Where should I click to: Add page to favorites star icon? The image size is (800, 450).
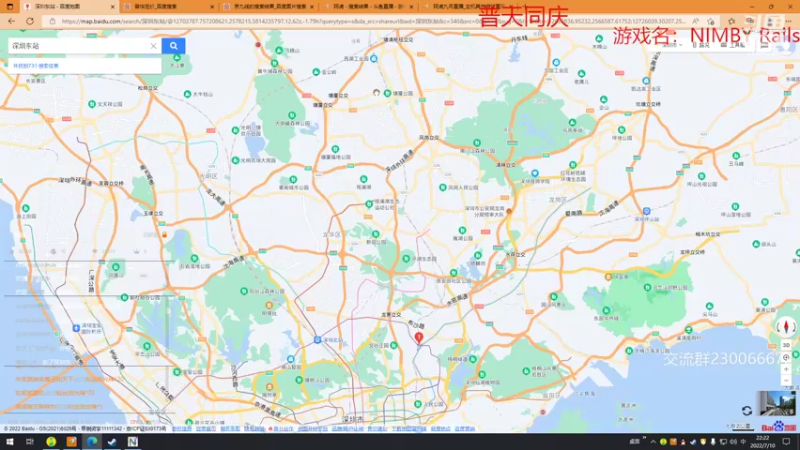tap(711, 21)
